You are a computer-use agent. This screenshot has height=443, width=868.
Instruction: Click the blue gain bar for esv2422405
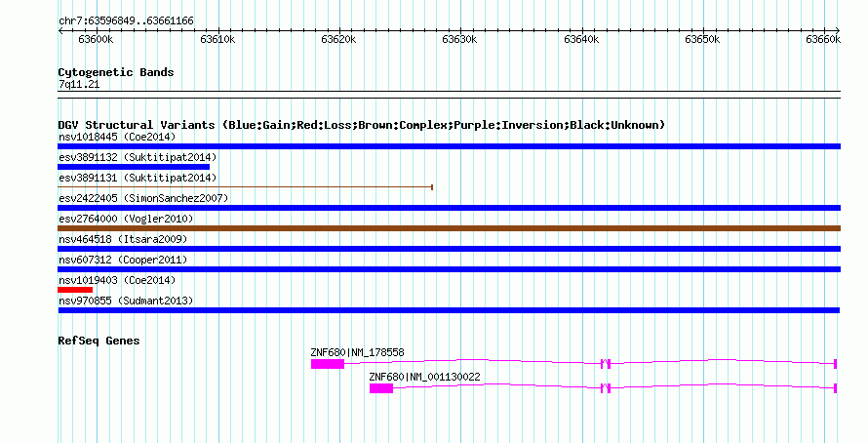449,208
